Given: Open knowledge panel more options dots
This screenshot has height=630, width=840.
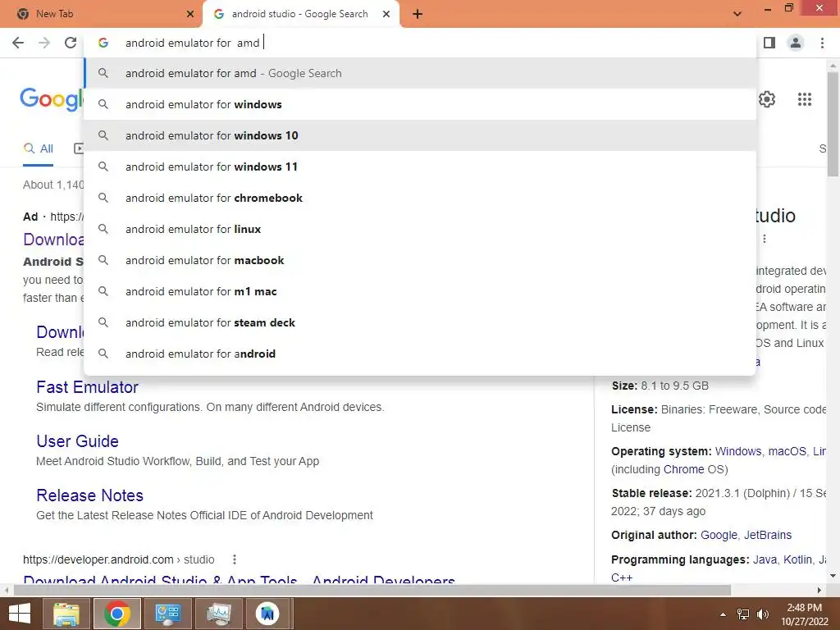Looking at the screenshot, I should click(765, 239).
